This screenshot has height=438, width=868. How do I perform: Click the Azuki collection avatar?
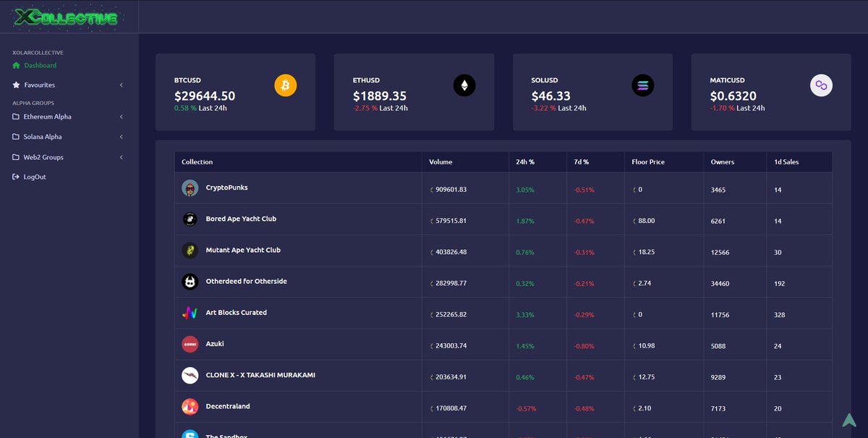pos(190,345)
